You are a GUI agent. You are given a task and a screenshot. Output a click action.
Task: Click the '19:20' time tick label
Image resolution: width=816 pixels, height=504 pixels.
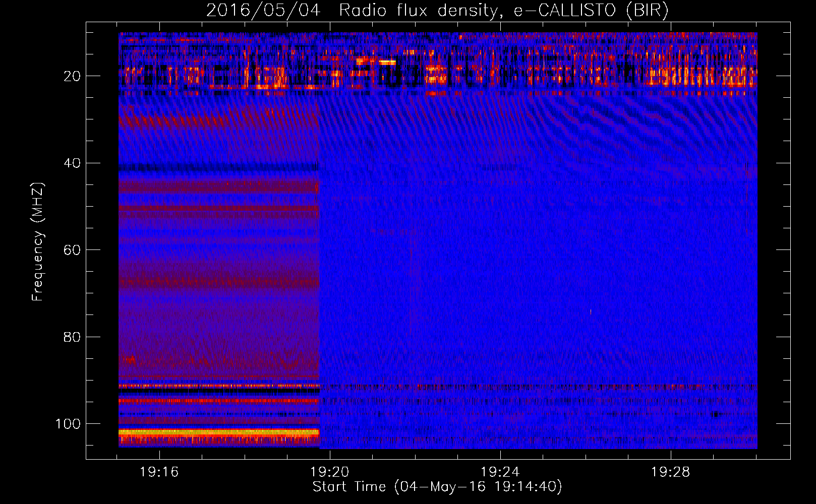[x=330, y=472]
